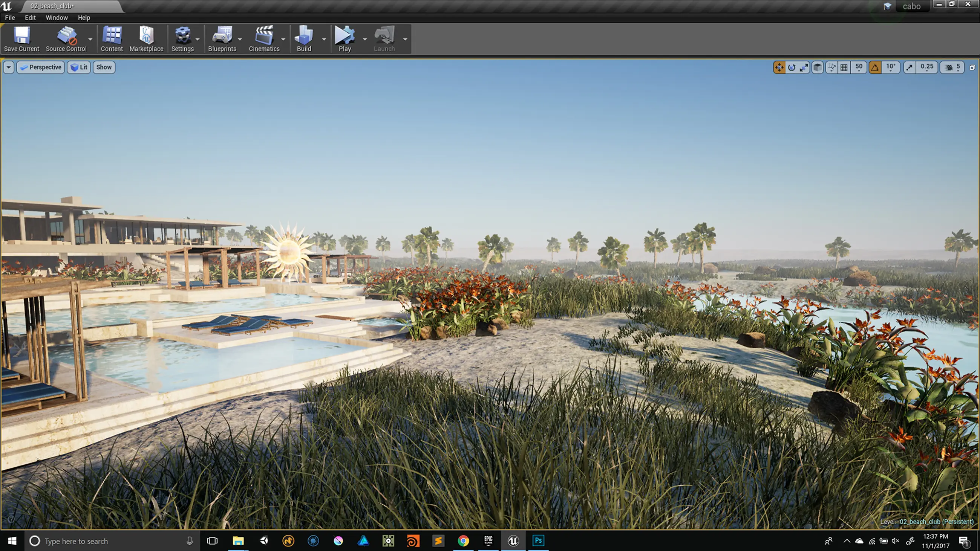Switch to Unreal Engine taskbar icon
The height and width of the screenshot is (551, 980).
tap(513, 541)
